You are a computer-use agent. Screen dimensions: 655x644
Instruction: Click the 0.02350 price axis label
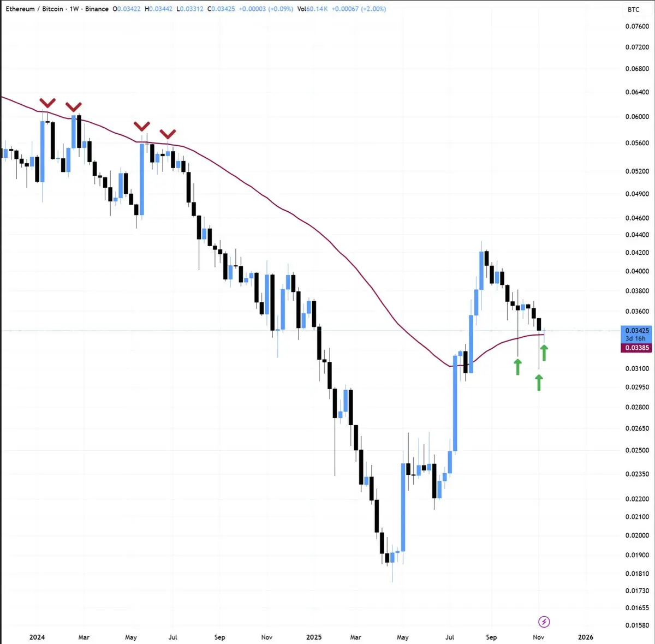637,474
